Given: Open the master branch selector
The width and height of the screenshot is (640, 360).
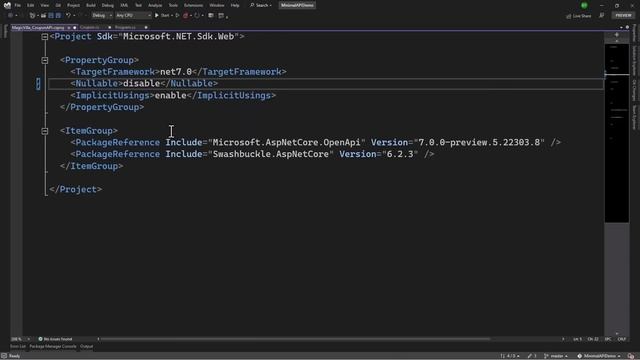Looking at the screenshot, I should [556, 356].
